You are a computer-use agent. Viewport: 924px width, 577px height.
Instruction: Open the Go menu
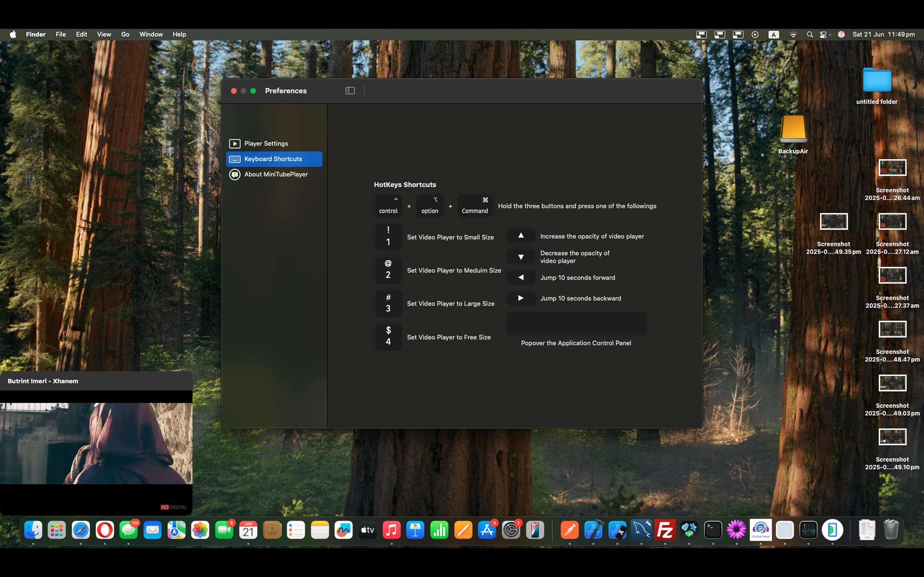[x=125, y=34]
